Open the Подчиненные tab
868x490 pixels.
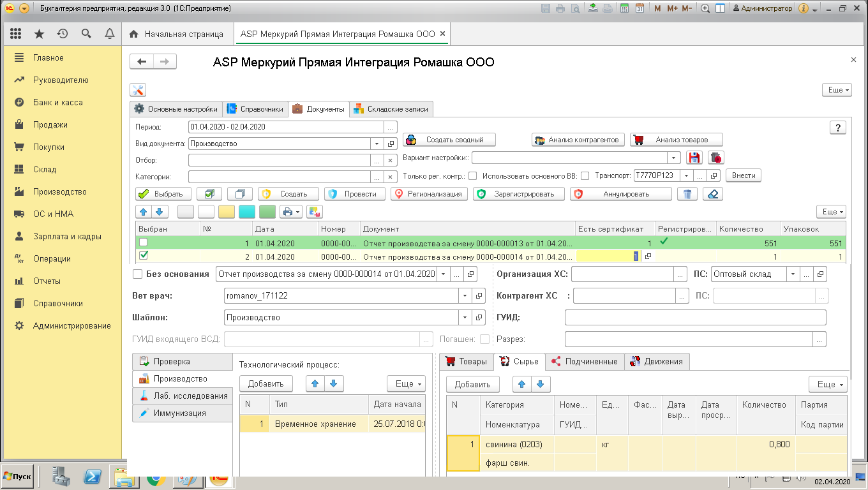pos(584,362)
